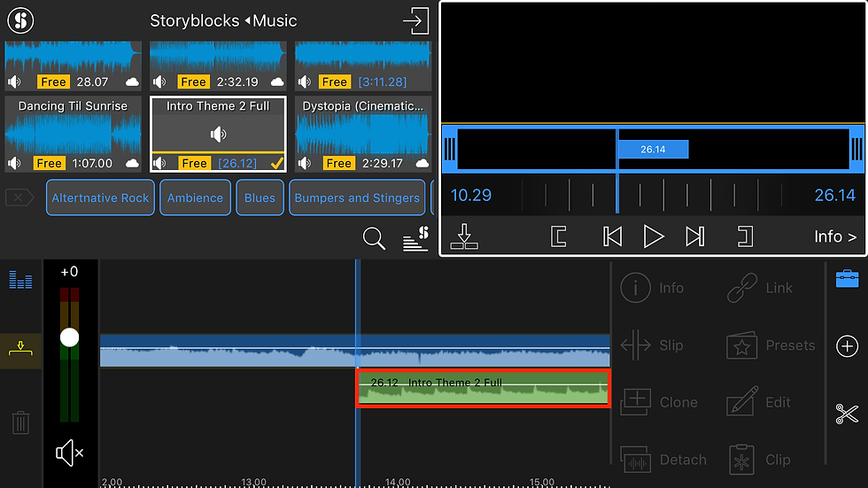Select the scissors cut tool
Screen dimensions: 868x488
[x=847, y=414]
